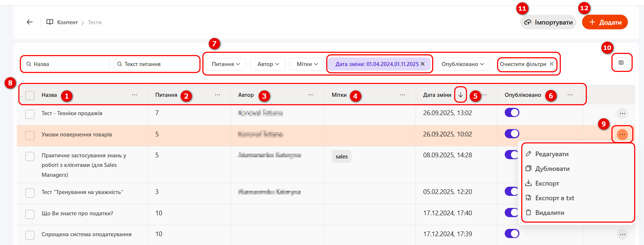Toggle published switch for Тест - Техніки продажів

click(x=512, y=113)
